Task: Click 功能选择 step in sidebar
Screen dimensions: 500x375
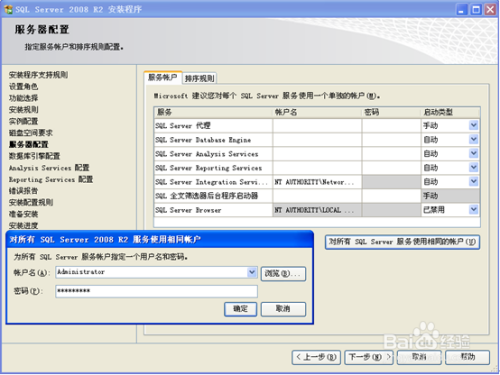Action: point(23,98)
